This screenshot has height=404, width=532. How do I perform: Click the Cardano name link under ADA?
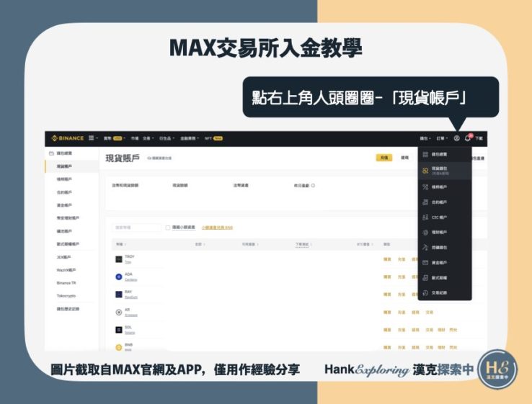tap(131, 279)
